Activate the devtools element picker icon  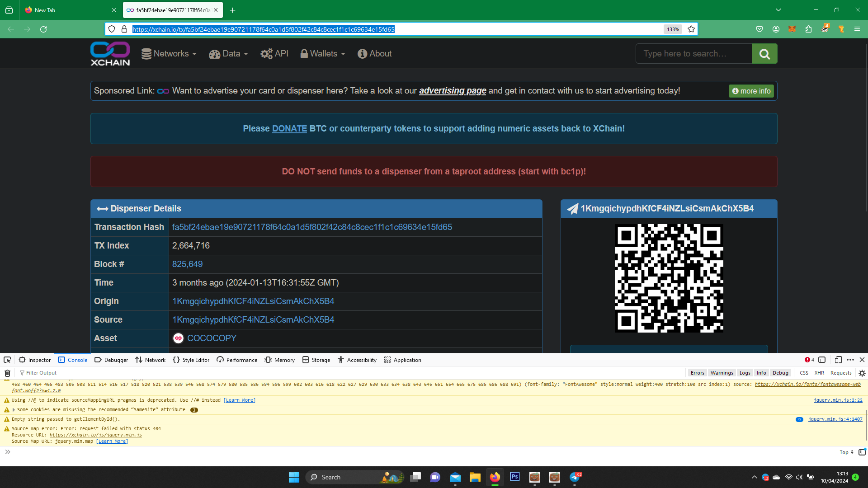coord(7,360)
